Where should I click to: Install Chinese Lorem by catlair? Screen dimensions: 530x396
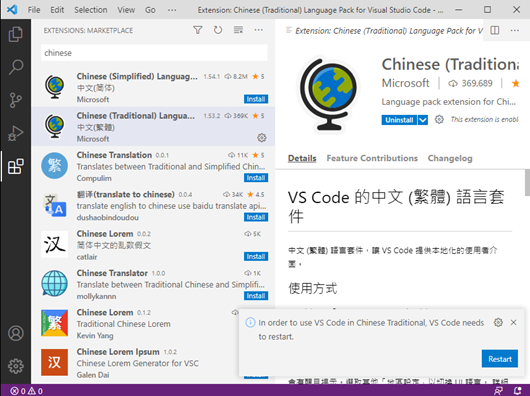(256, 256)
